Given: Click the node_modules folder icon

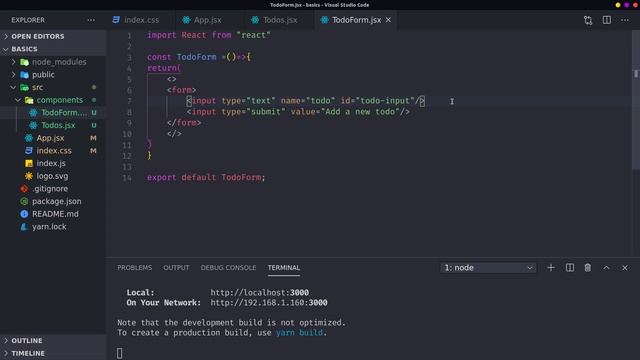Looking at the screenshot, I should pyautogui.click(x=24, y=62).
